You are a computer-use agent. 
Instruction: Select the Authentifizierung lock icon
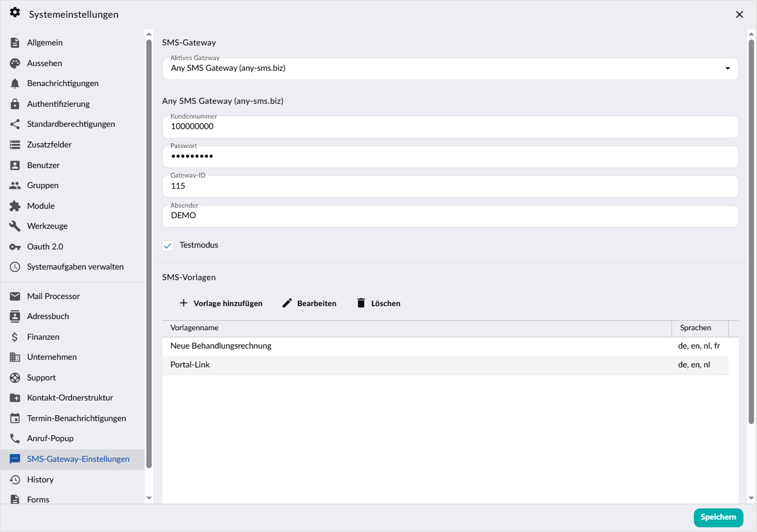pyautogui.click(x=15, y=104)
